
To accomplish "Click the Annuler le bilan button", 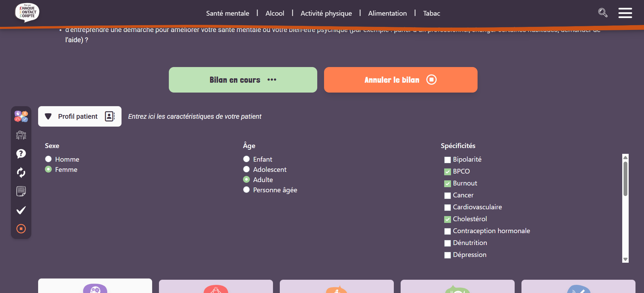I will pyautogui.click(x=401, y=80).
